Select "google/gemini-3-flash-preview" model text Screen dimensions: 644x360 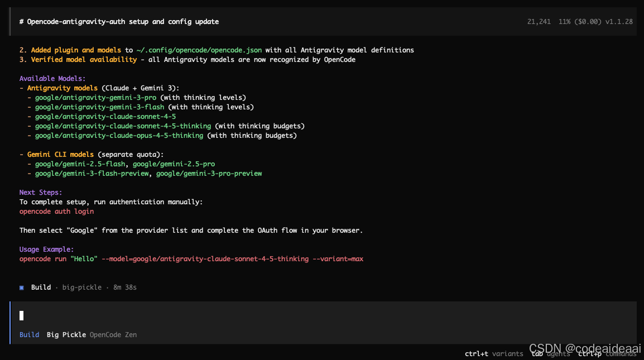tap(92, 174)
